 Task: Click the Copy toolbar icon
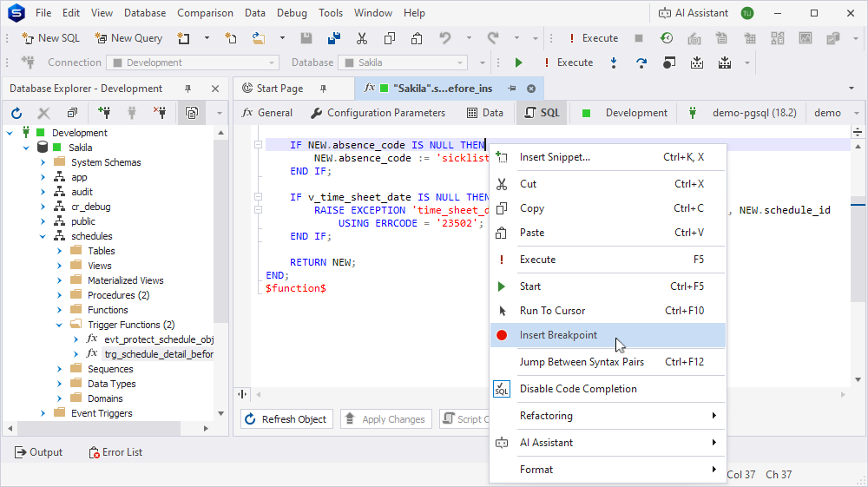tap(389, 38)
